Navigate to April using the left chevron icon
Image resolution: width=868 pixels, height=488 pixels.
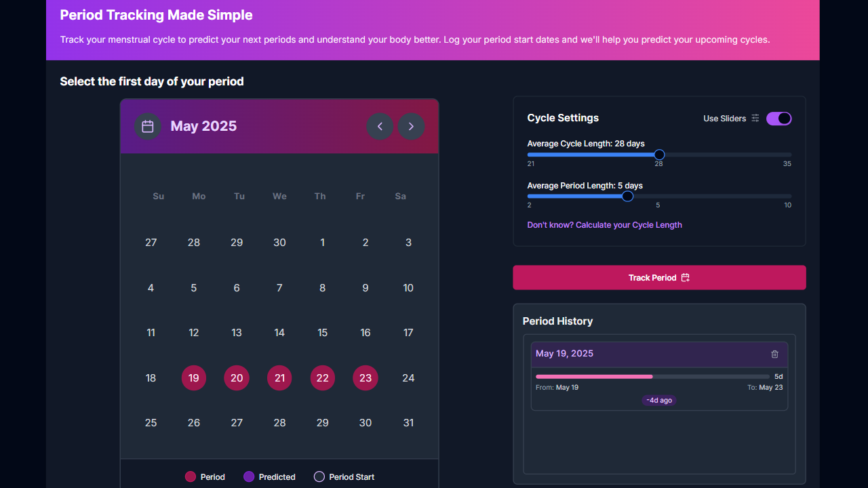point(380,126)
